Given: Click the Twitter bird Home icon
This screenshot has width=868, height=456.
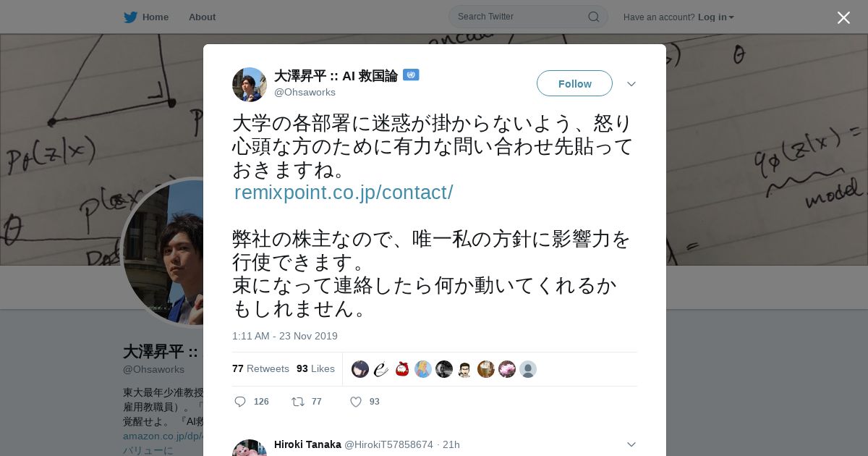Looking at the screenshot, I should point(130,17).
